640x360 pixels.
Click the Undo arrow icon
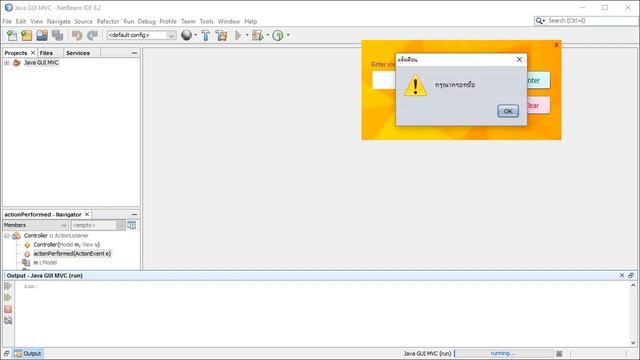tap(77, 36)
